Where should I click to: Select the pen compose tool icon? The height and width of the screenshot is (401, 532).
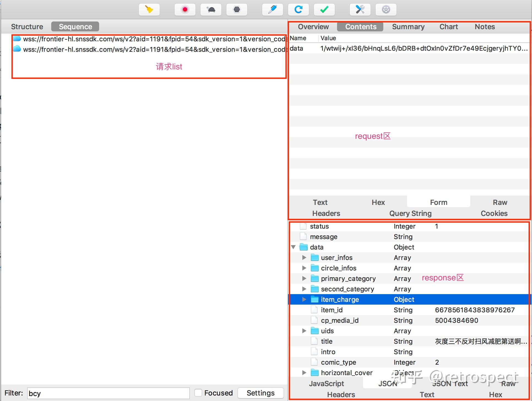point(272,10)
